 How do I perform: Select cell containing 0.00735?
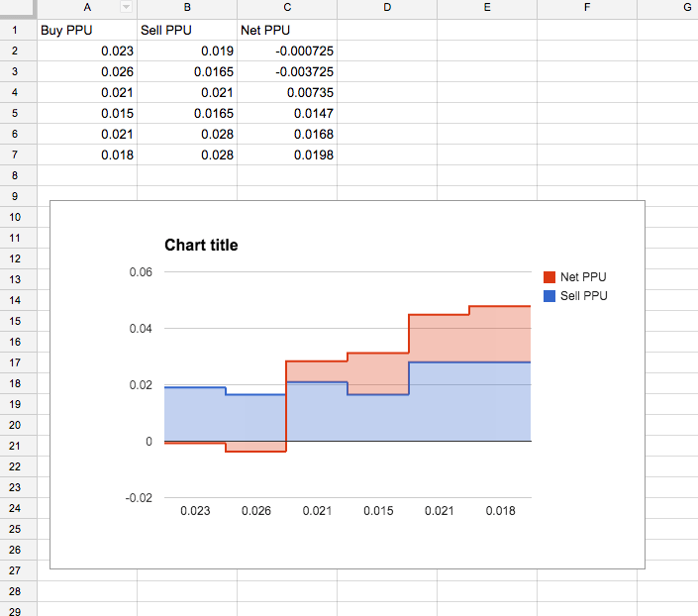coord(287,92)
